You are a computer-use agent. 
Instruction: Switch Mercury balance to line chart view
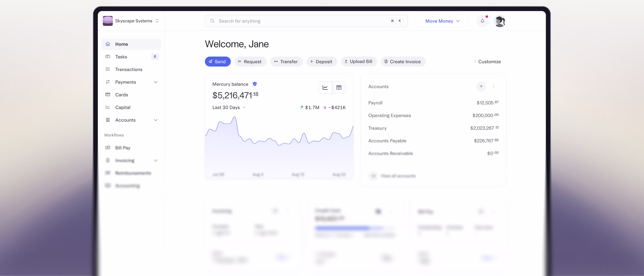(325, 88)
